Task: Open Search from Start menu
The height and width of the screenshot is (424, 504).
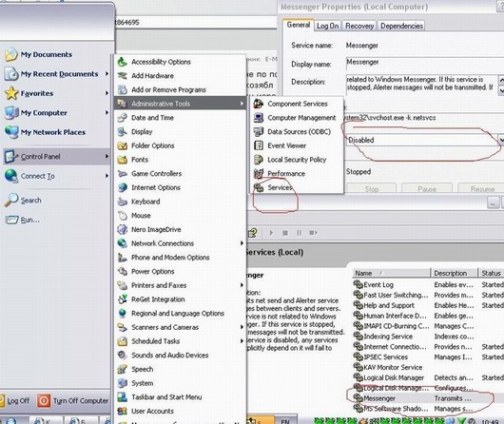Action: point(23,201)
